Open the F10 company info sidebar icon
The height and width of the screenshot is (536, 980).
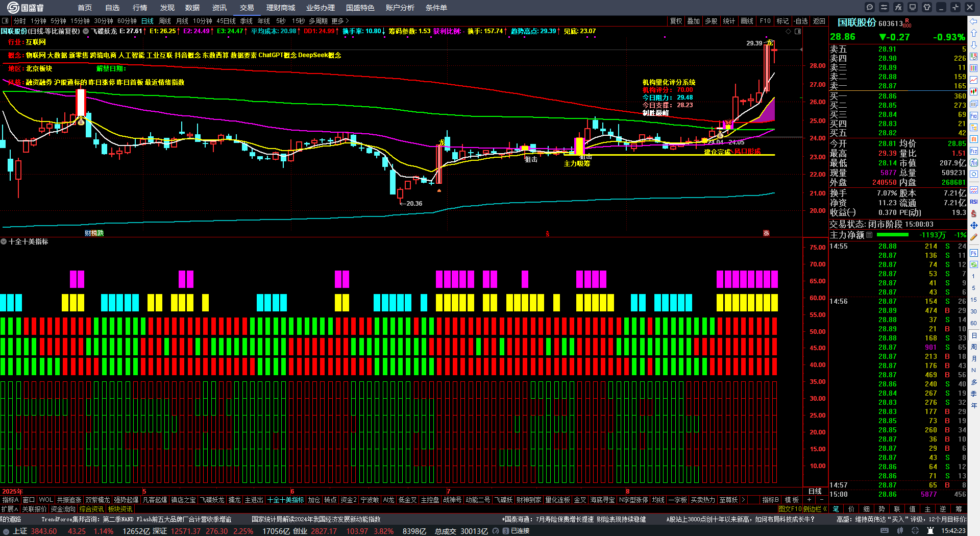click(974, 115)
